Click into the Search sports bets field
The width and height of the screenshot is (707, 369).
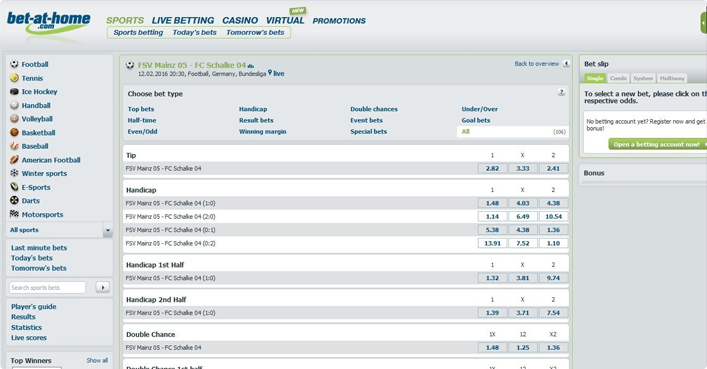[47, 287]
